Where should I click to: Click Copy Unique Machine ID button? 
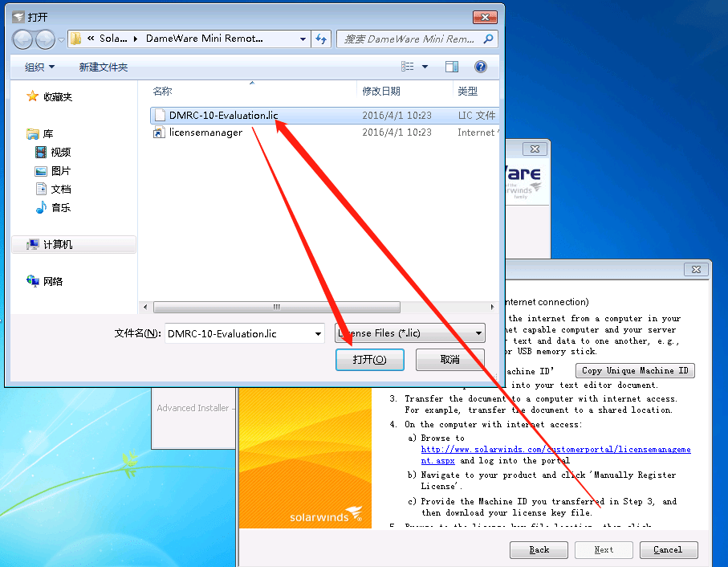(635, 370)
